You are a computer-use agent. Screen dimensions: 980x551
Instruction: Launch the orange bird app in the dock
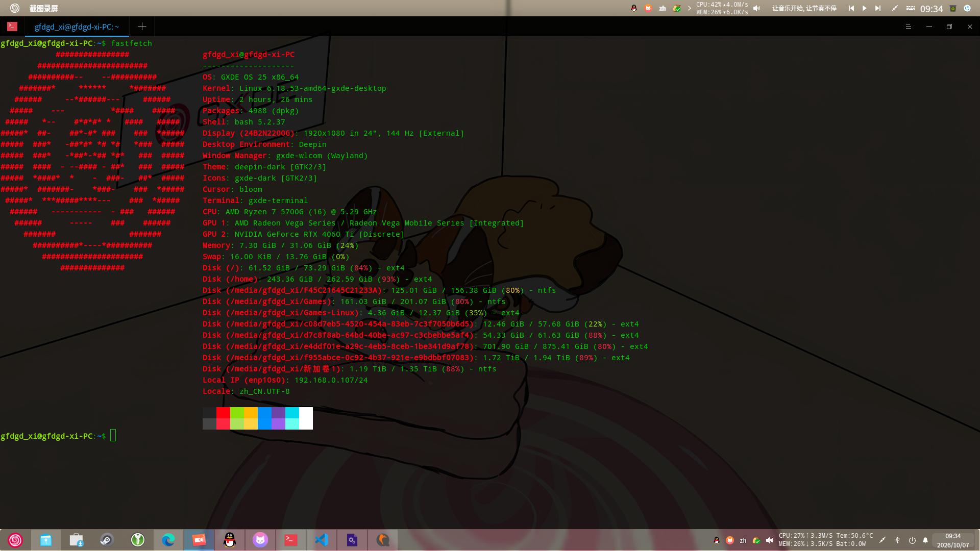(x=383, y=540)
